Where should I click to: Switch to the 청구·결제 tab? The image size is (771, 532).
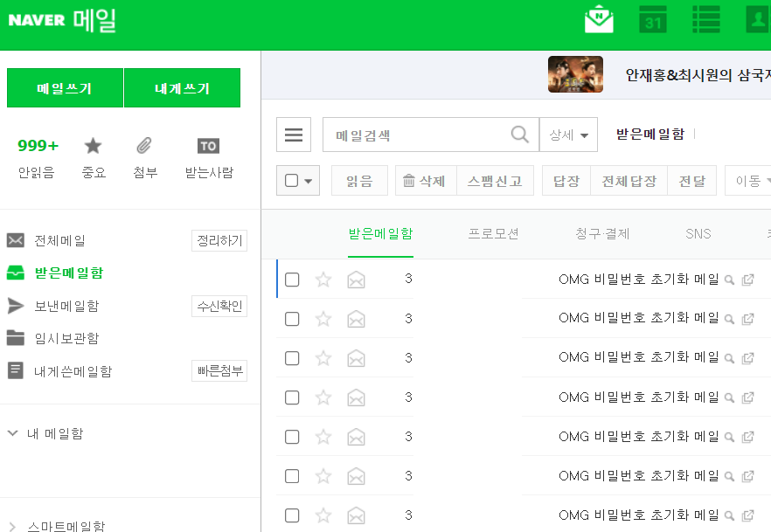coord(602,234)
